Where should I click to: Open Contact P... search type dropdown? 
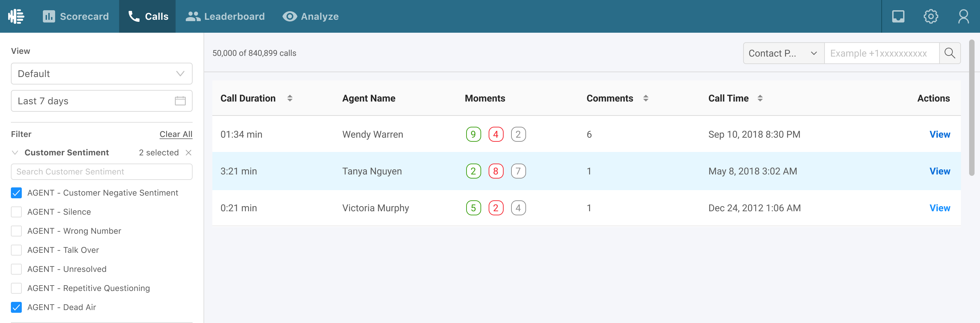(x=783, y=53)
